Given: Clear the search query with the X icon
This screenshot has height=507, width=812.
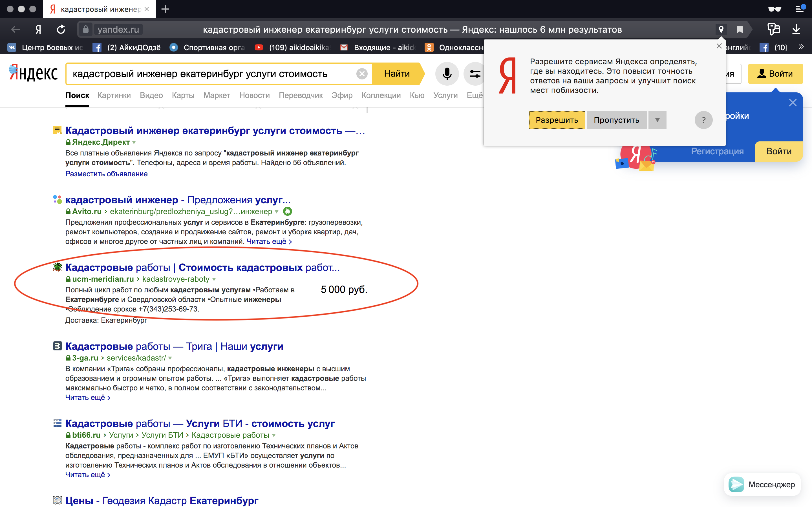Looking at the screenshot, I should pos(362,74).
